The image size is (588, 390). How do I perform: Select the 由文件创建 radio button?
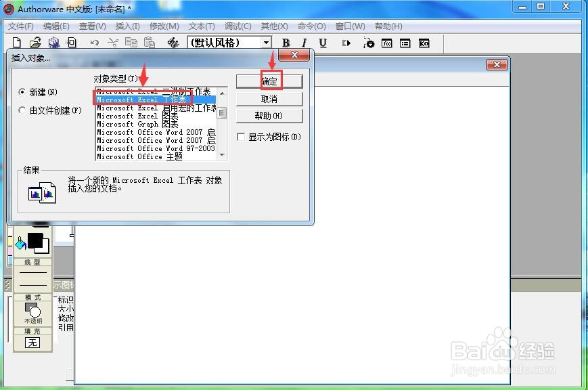coord(22,110)
